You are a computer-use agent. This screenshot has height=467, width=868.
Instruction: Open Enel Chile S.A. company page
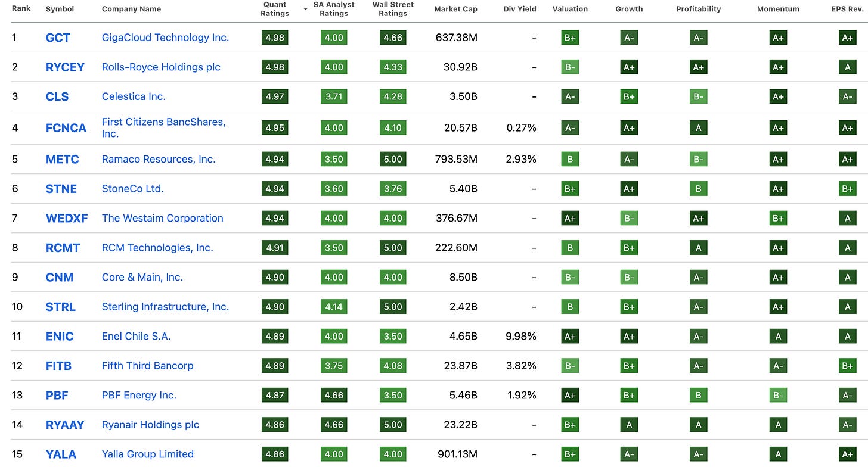(136, 337)
